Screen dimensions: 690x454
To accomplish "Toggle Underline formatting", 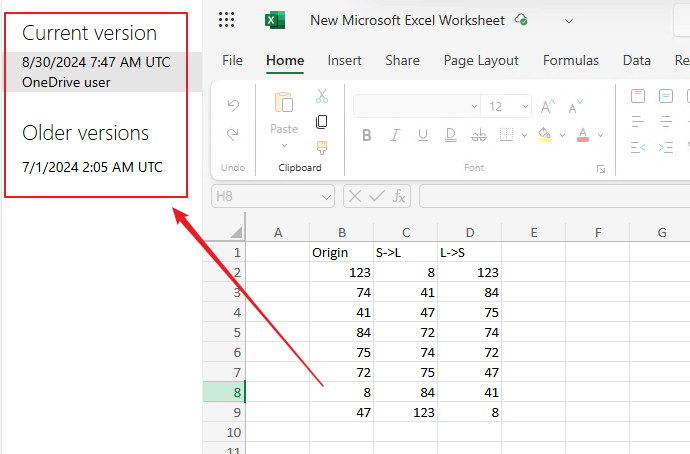I will click(422, 135).
